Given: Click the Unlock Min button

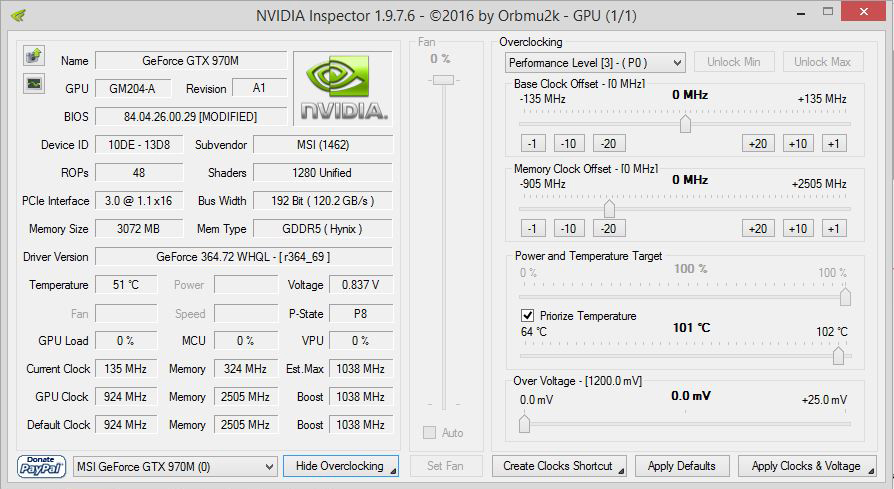Looking at the screenshot, I should click(734, 62).
